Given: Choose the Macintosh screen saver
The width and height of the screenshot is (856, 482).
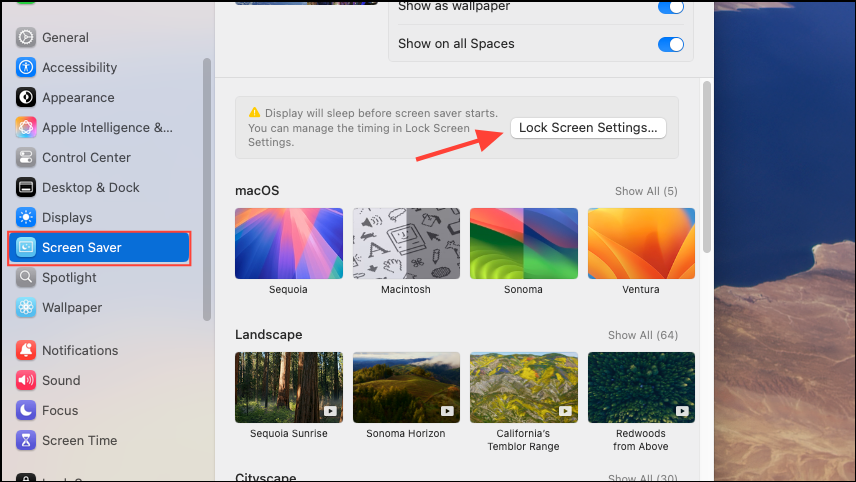Looking at the screenshot, I should 406,243.
